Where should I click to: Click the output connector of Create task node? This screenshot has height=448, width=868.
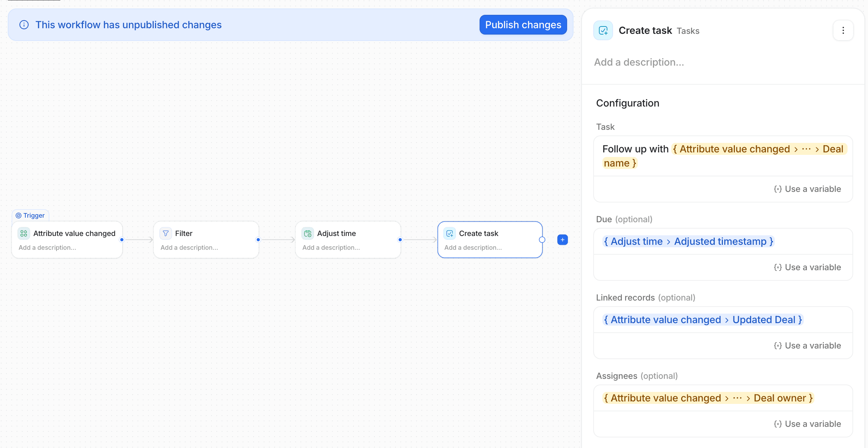tap(542, 240)
